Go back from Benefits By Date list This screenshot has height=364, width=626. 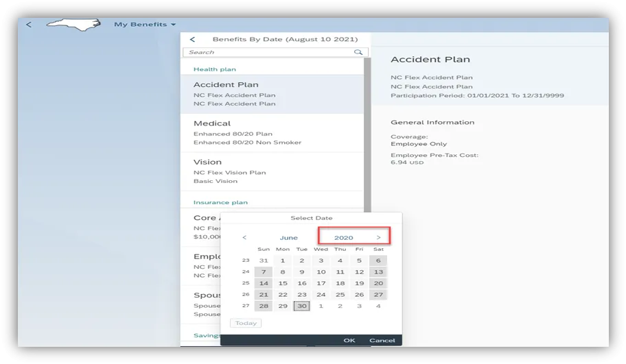(x=192, y=39)
